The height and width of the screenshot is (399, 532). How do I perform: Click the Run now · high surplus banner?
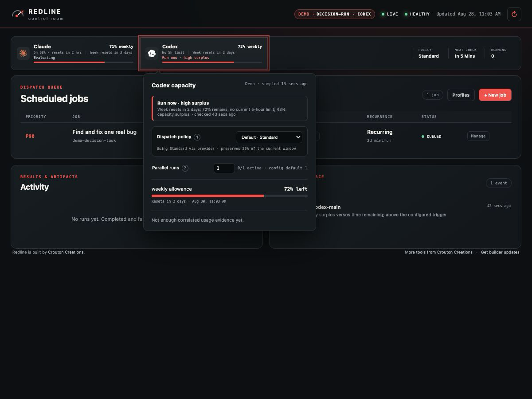[230, 108]
